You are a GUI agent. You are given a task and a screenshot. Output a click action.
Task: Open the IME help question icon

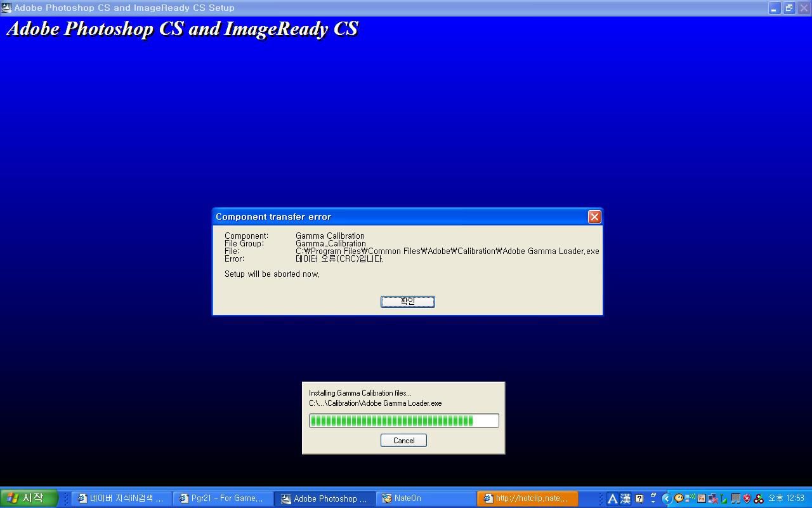click(639, 498)
